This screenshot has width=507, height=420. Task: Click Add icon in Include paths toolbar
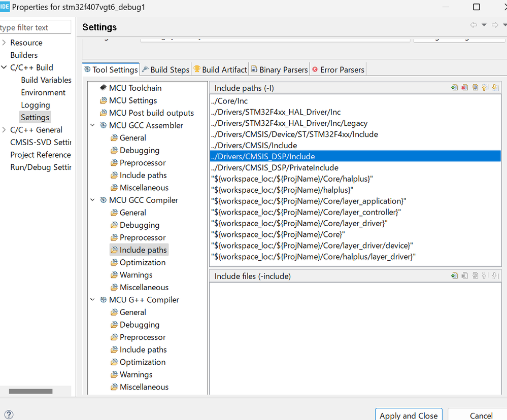(x=454, y=88)
